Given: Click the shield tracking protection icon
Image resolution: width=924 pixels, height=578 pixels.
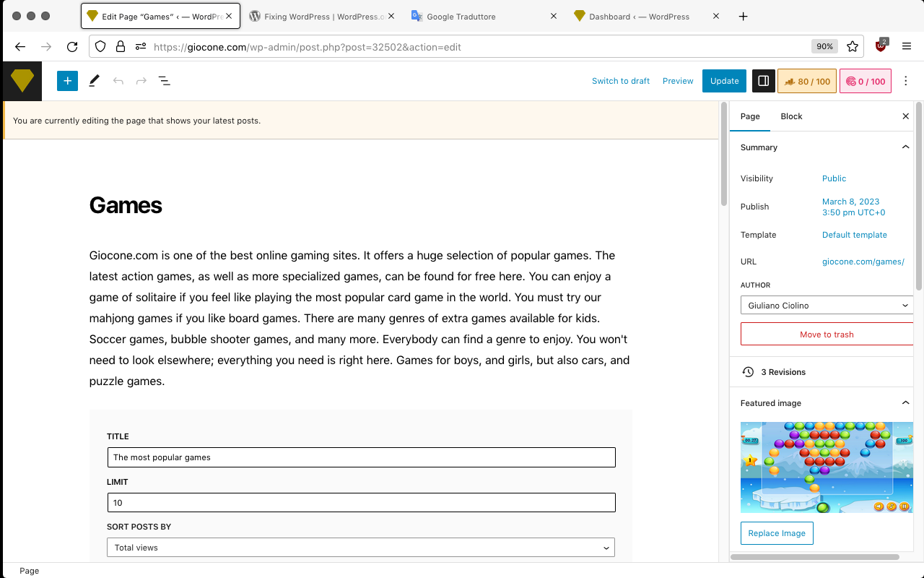Looking at the screenshot, I should [100, 46].
